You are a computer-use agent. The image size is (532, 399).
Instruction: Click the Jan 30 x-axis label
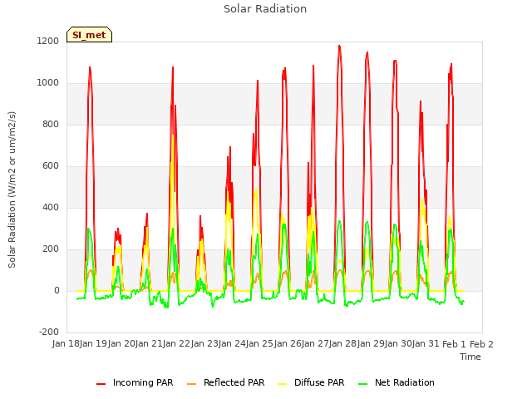coord(398,344)
